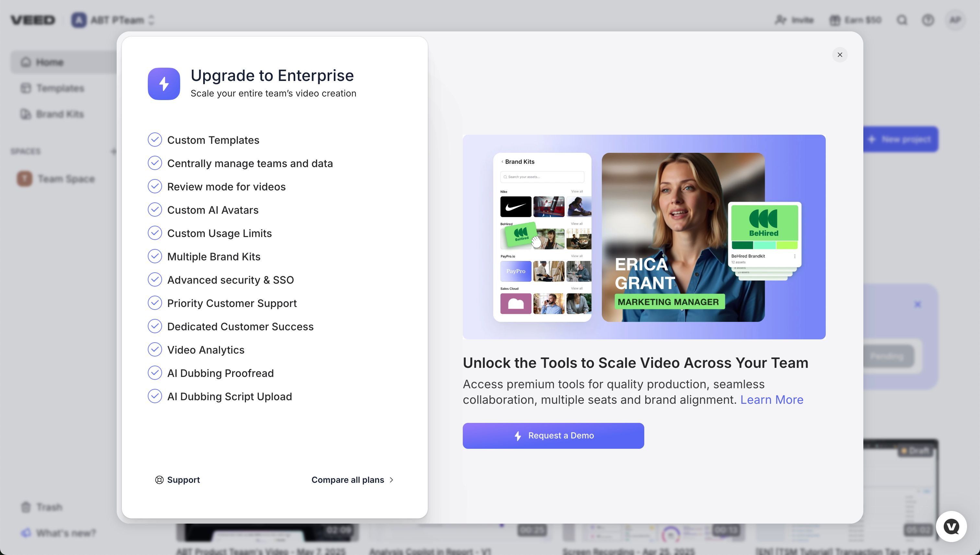Click the Upgrade to Enterprise heading
This screenshot has height=555, width=980.
272,75
